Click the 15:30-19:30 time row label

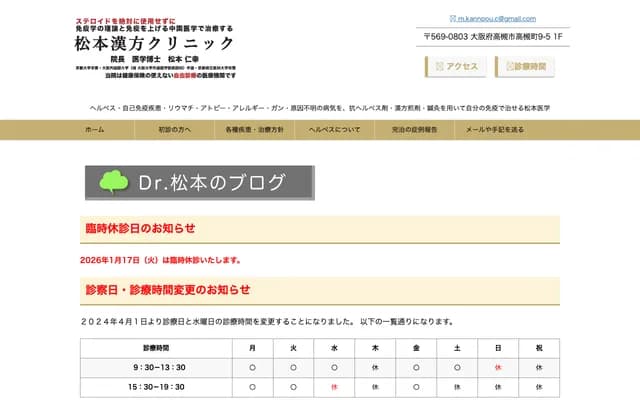point(156,386)
